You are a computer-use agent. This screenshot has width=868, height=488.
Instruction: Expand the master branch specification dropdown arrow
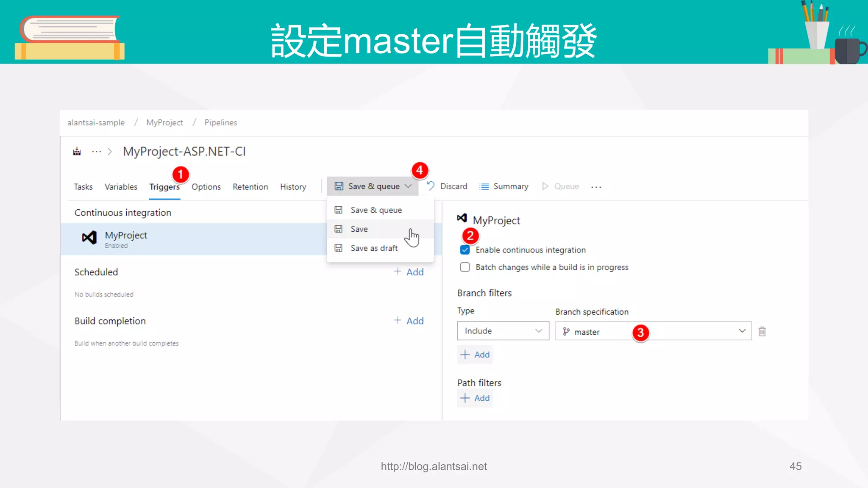[x=742, y=331]
